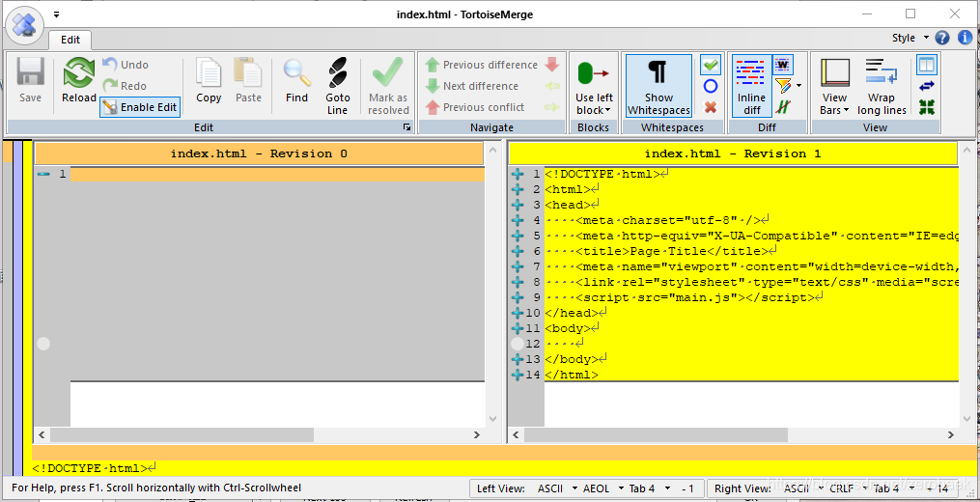Toggle Inline diff
Viewport: 980px width, 502px height.
pos(751,86)
